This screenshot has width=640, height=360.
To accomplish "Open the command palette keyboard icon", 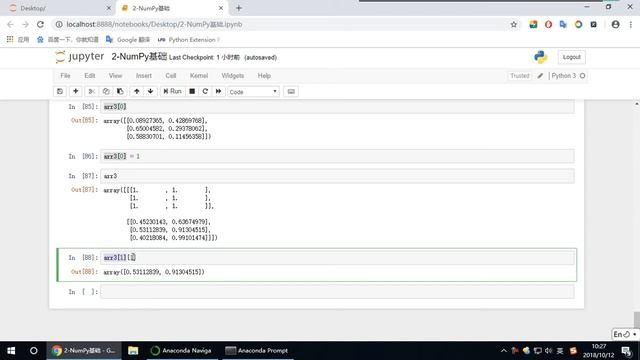I will pyautogui.click(x=291, y=91).
